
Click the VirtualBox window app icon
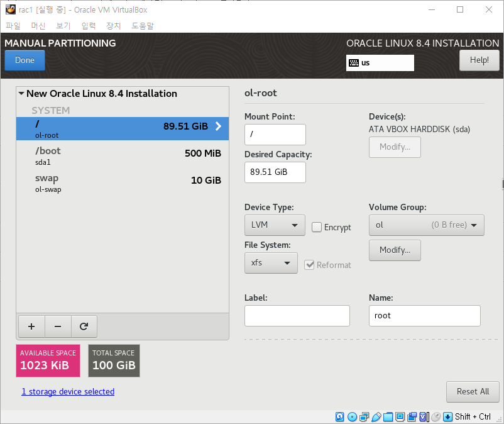click(10, 9)
